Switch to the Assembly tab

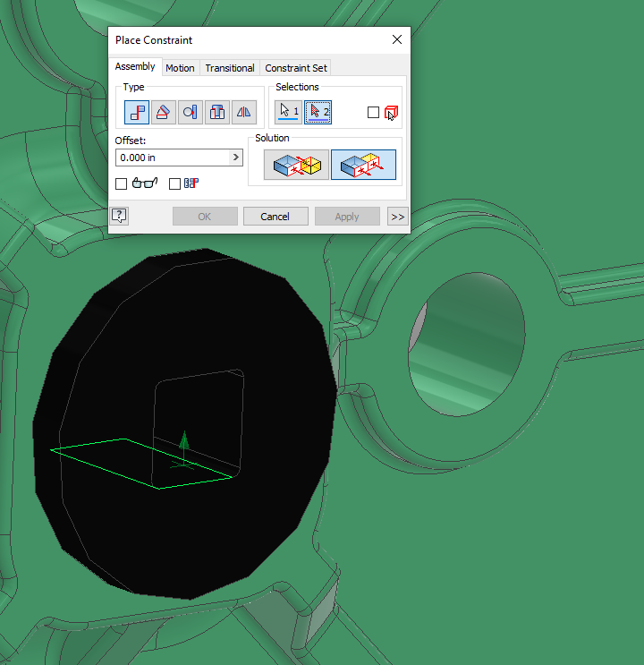pyautogui.click(x=135, y=66)
